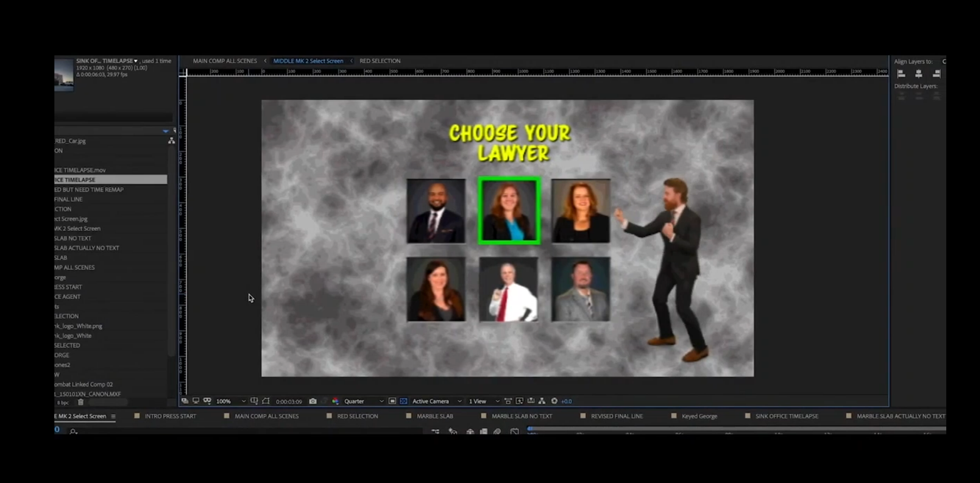The height and width of the screenshot is (483, 980).
Task: Open SINK OF... TIMELAPSE name dropdown arrow
Action: [x=136, y=61]
